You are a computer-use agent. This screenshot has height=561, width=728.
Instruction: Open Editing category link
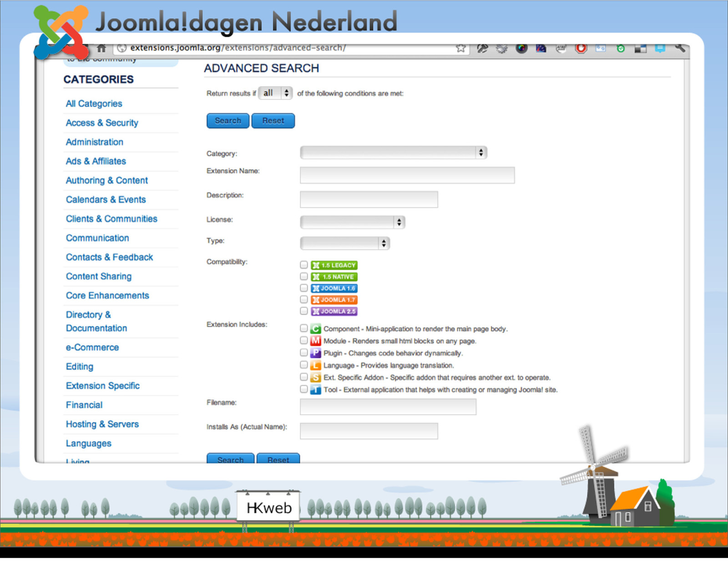click(x=80, y=367)
